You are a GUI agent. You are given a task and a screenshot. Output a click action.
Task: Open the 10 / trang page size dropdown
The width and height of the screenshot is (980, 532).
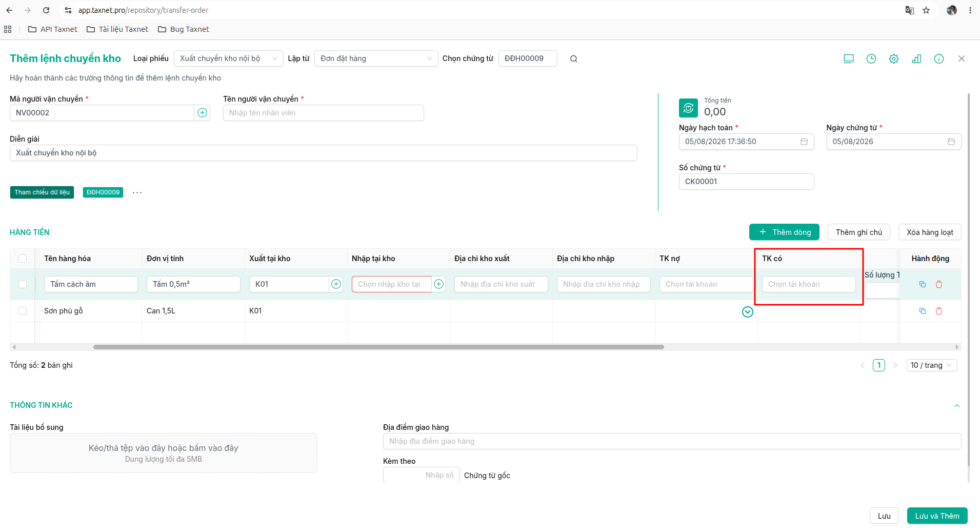click(x=932, y=365)
